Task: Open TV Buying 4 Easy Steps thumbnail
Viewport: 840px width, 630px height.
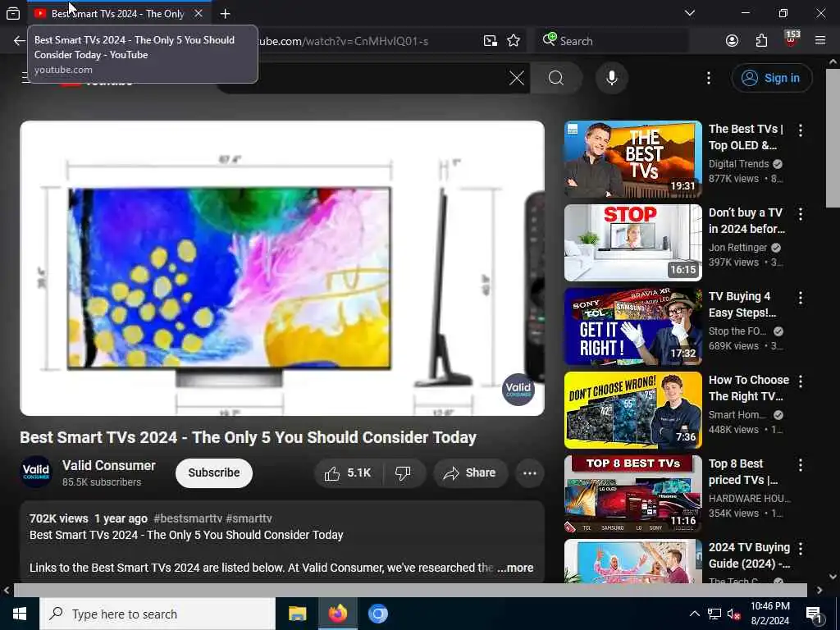Action: pos(632,326)
